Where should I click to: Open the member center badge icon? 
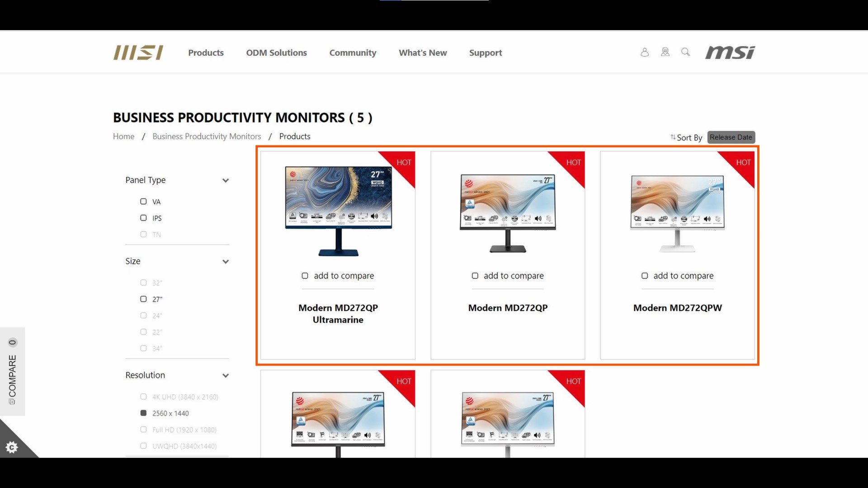[x=665, y=52]
